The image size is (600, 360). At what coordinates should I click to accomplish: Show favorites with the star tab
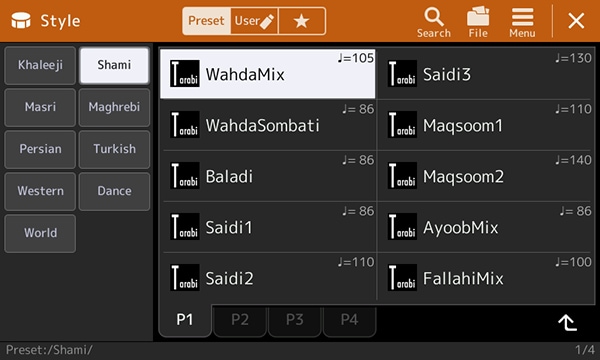pyautogui.click(x=302, y=21)
